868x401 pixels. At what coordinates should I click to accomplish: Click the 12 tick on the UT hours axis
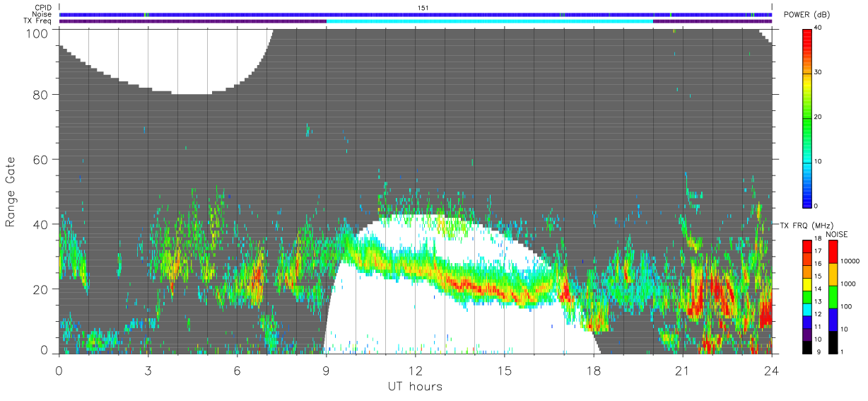tap(415, 370)
